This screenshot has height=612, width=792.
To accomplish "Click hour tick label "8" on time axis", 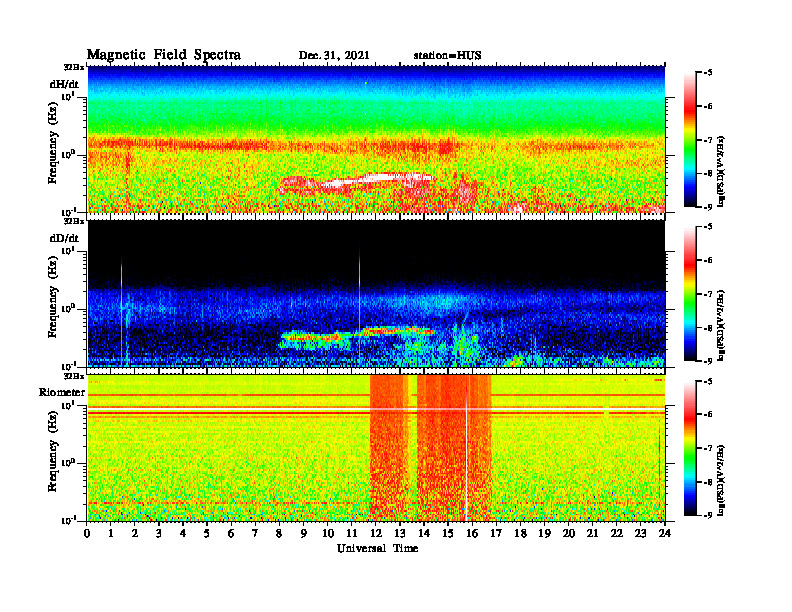I will 279,534.
